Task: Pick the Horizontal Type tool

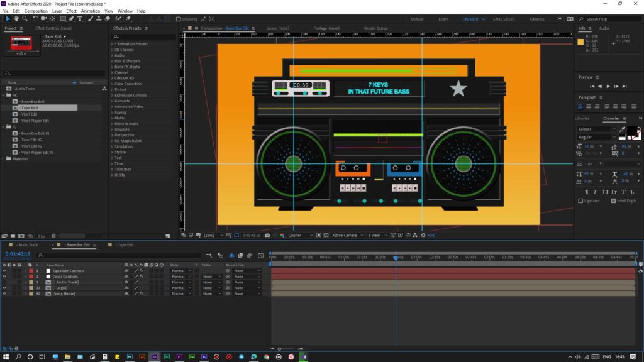Action: click(x=80, y=19)
